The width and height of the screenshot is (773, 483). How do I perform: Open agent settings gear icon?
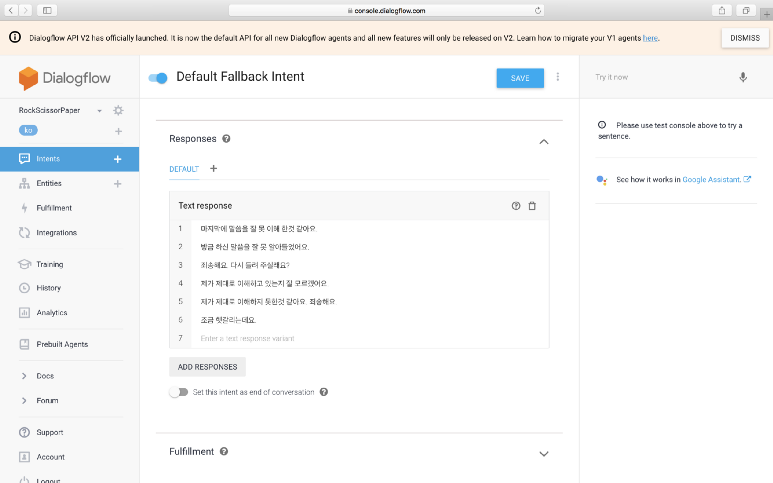[x=118, y=110]
